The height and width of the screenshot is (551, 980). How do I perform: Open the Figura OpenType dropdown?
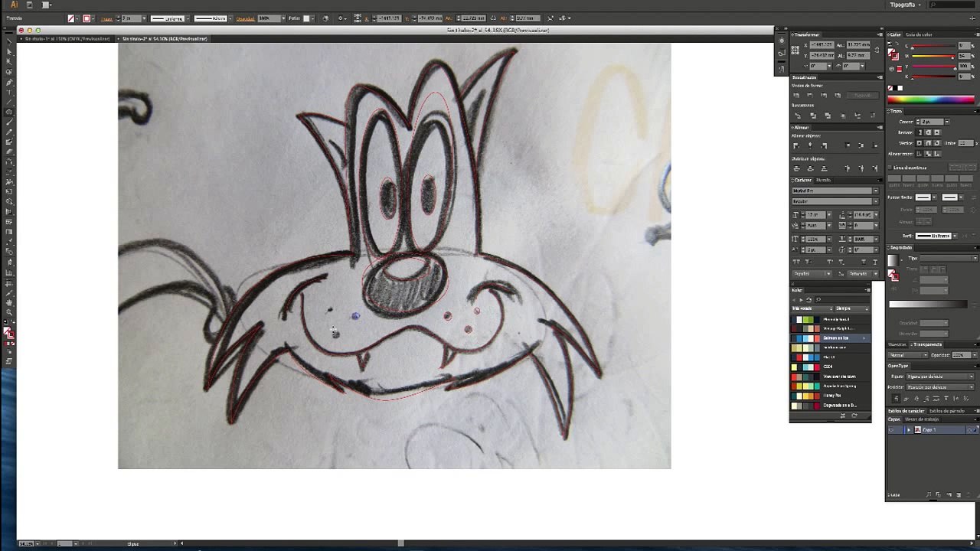point(940,377)
